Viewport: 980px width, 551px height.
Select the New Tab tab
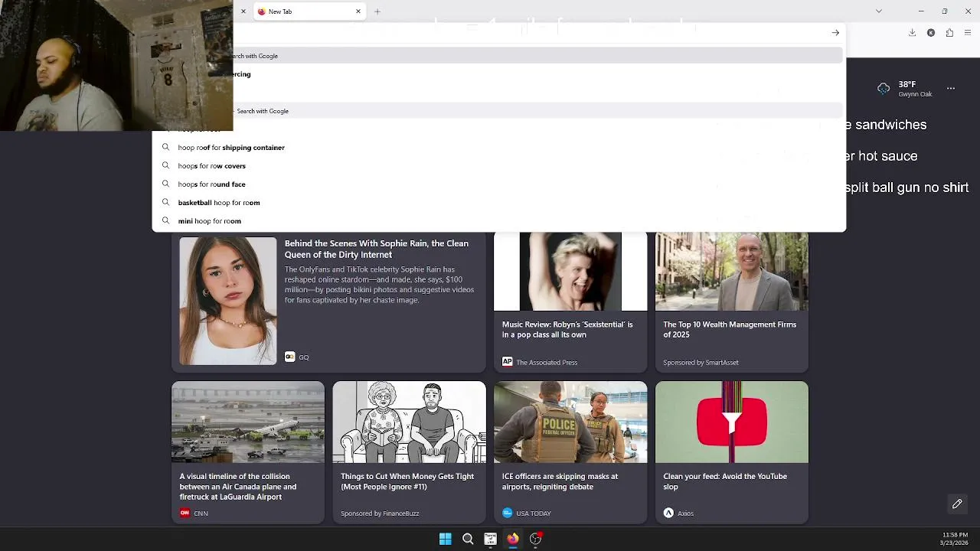(x=309, y=11)
